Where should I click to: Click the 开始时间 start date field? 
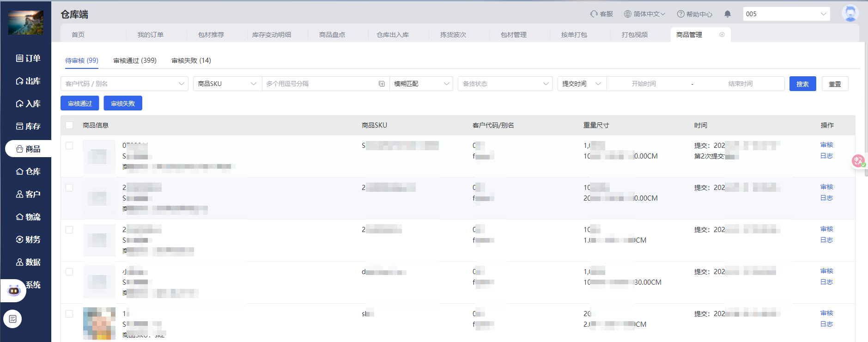pos(643,84)
